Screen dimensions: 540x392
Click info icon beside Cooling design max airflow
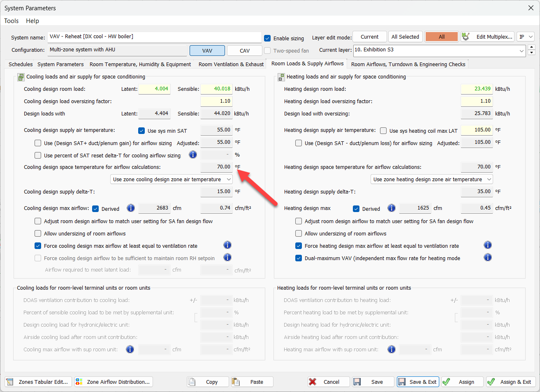point(131,208)
